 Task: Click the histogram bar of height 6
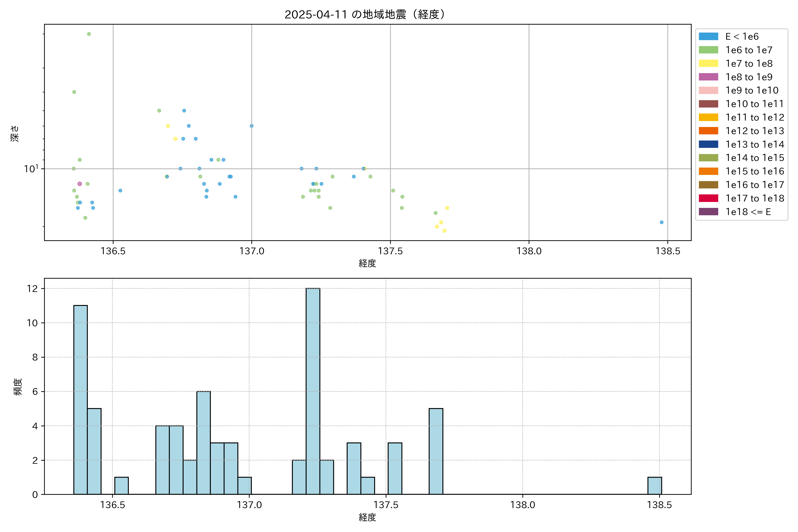pos(203,443)
